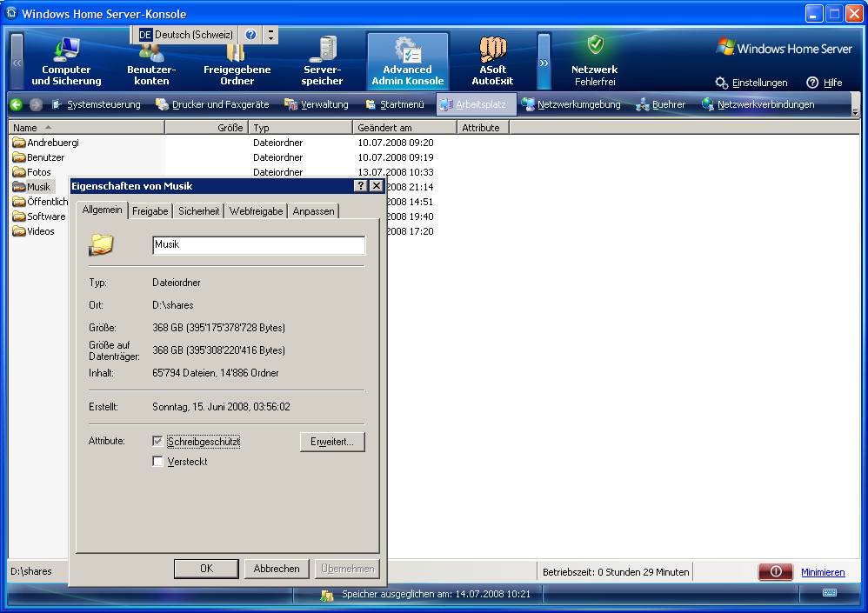Enable the Versteckt checkbox

(x=157, y=462)
